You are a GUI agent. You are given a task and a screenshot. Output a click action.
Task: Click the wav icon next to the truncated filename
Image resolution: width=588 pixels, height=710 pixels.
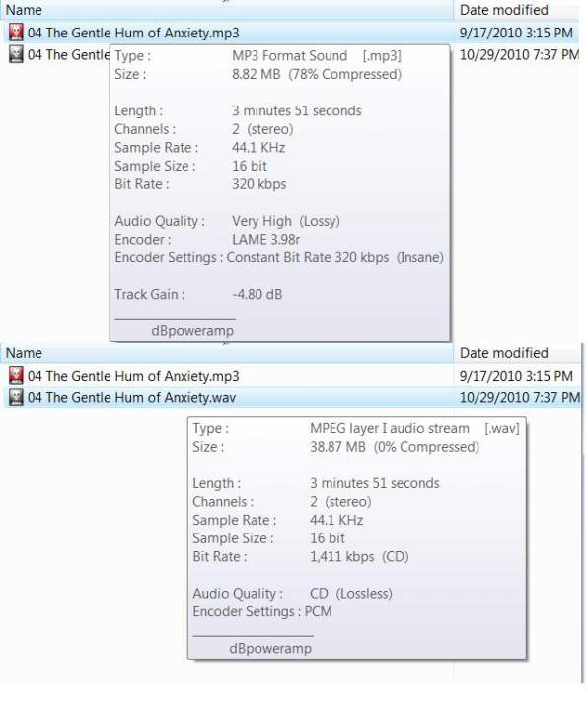16,55
